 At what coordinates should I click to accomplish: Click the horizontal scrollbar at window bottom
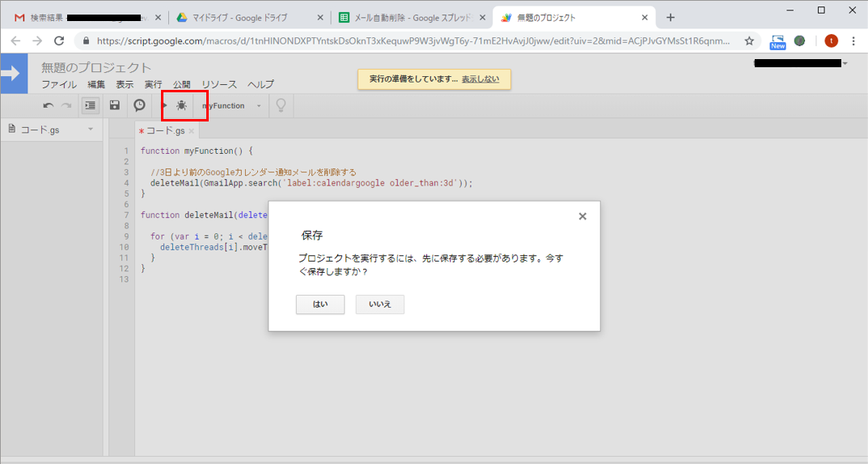[x=434, y=460]
